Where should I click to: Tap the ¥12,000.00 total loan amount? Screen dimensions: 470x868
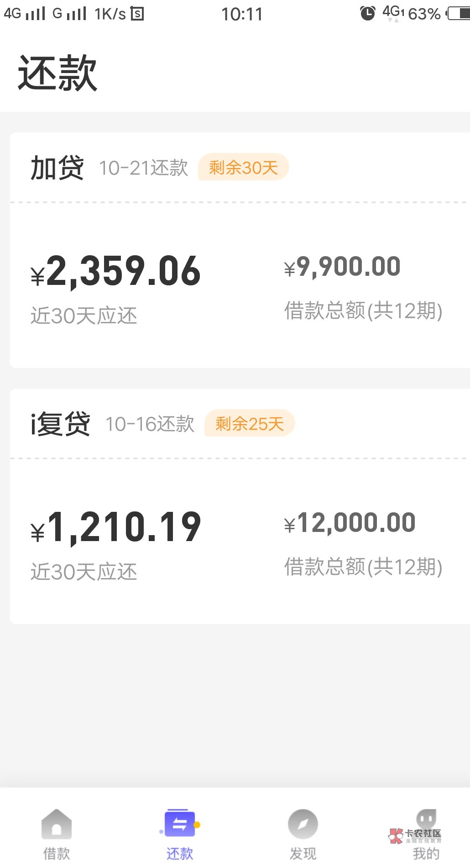pos(350,523)
